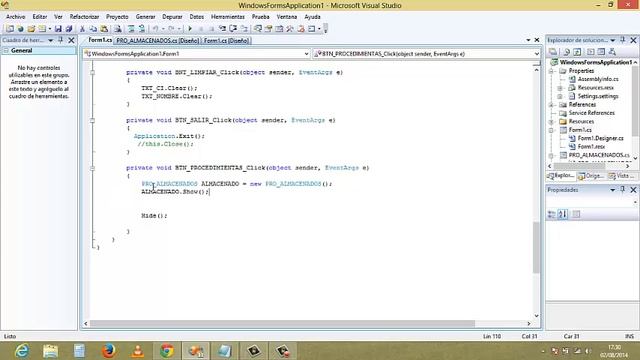640x360 pixels.
Task: Click the Class Diagram icon in Solution Explorer
Action: coord(612,52)
